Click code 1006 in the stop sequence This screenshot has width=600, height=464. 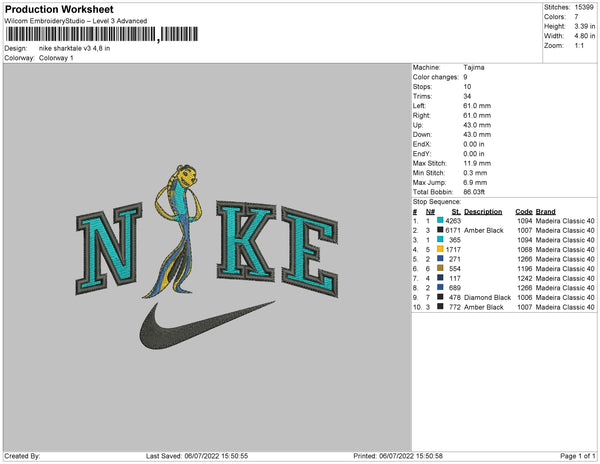point(524,297)
